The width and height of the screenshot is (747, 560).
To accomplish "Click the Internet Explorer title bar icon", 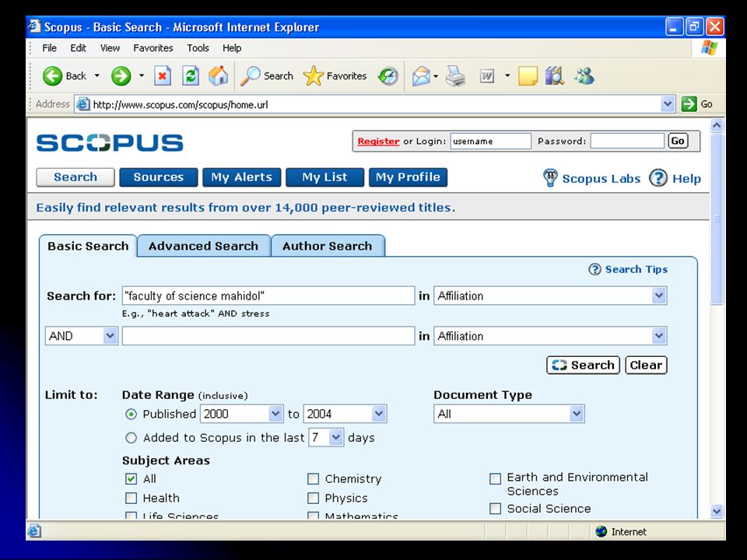I will point(34,26).
